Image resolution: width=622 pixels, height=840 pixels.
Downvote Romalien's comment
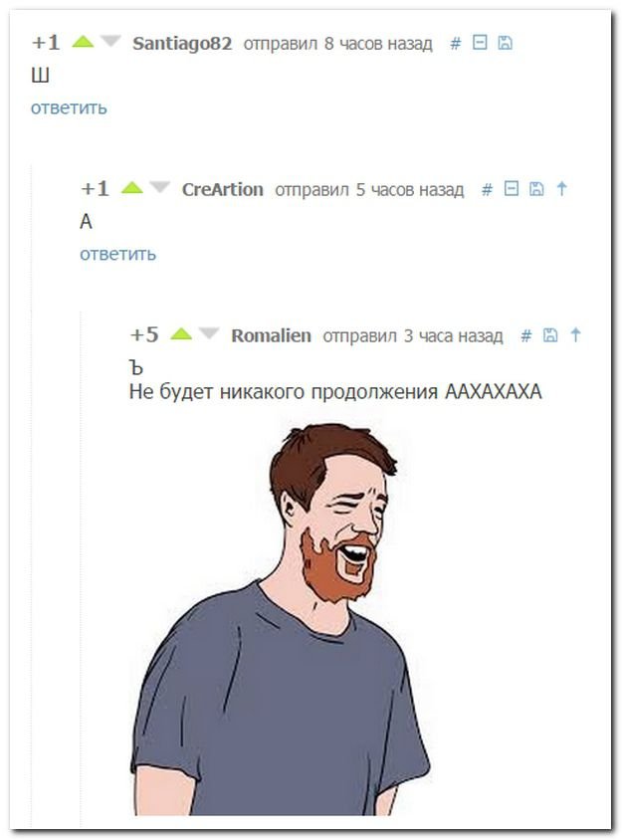pos(208,333)
